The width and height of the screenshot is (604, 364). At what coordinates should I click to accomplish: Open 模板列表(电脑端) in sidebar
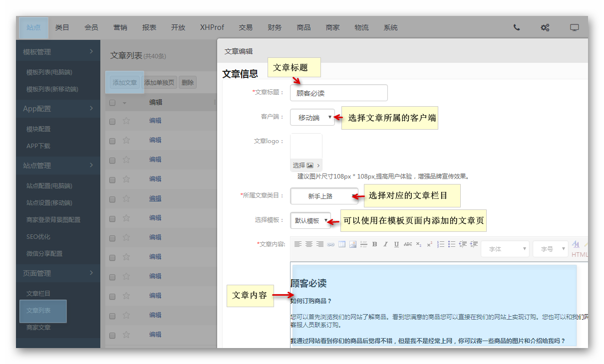point(49,72)
